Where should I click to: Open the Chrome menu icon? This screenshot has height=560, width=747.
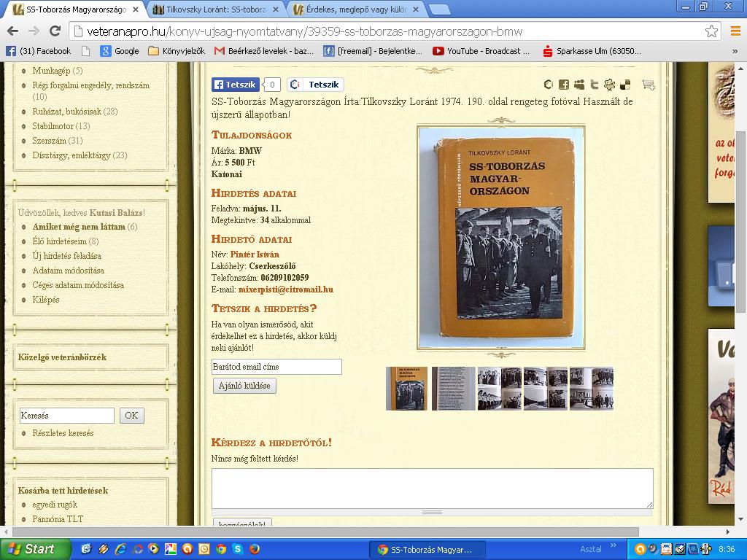pos(735,31)
